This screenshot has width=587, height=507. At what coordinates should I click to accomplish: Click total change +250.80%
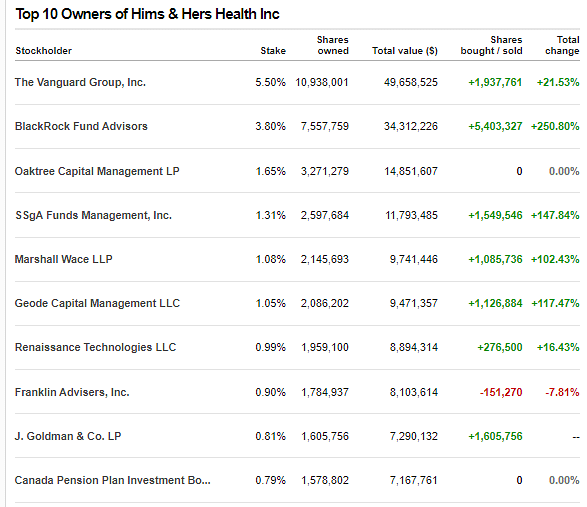tap(555, 127)
